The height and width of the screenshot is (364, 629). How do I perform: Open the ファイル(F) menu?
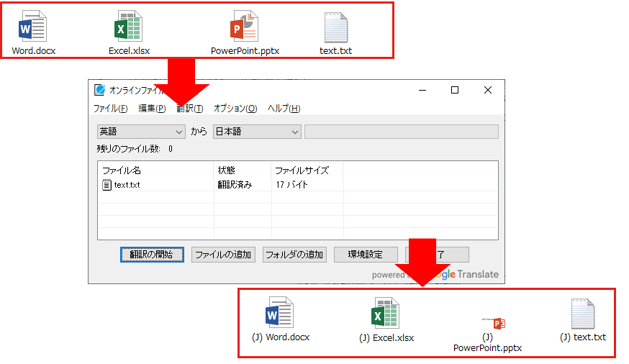coord(110,109)
